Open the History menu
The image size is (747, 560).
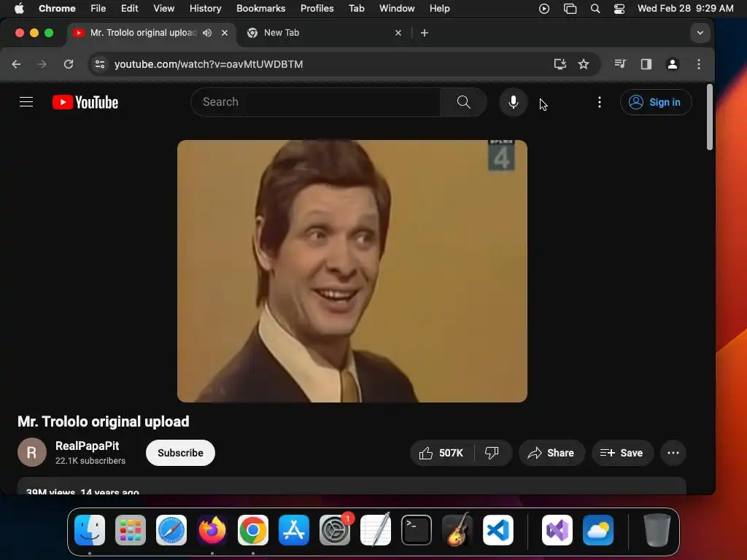(x=205, y=8)
